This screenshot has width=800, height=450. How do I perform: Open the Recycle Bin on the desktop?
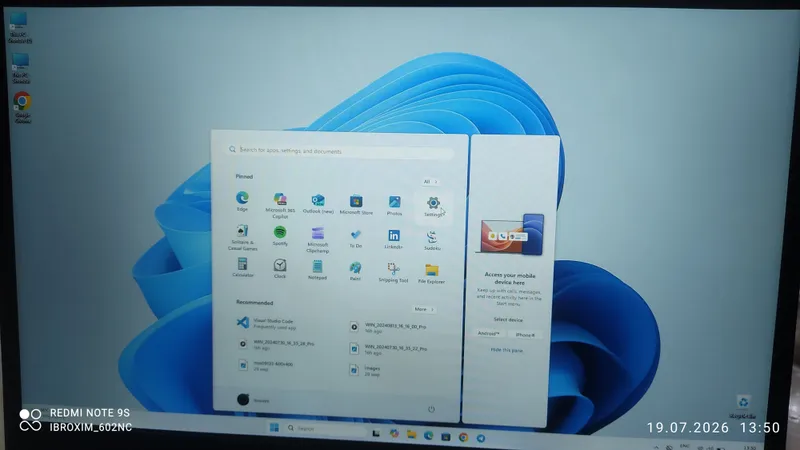point(743,407)
